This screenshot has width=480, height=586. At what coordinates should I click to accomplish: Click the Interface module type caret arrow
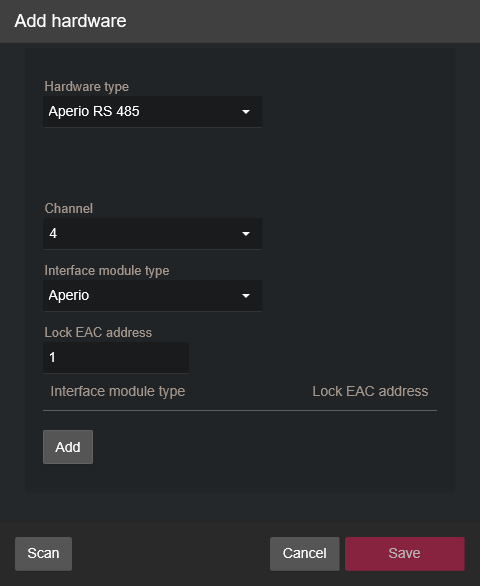click(x=246, y=296)
